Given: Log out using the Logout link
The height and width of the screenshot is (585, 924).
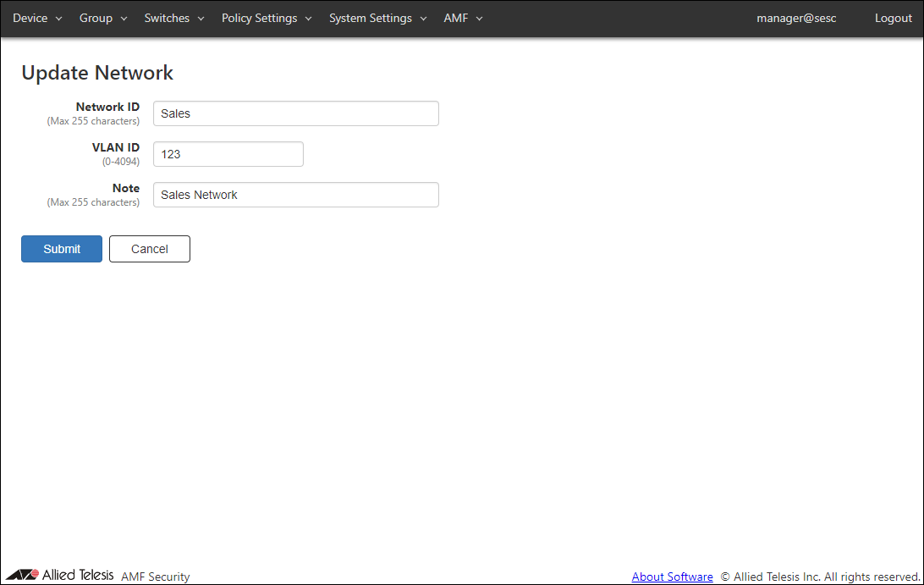Looking at the screenshot, I should (x=894, y=18).
